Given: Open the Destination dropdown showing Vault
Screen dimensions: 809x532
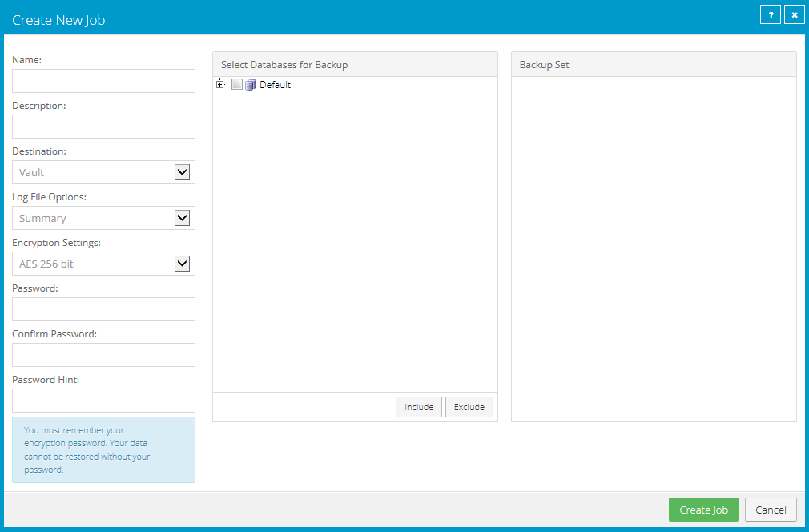Looking at the screenshot, I should [103, 171].
